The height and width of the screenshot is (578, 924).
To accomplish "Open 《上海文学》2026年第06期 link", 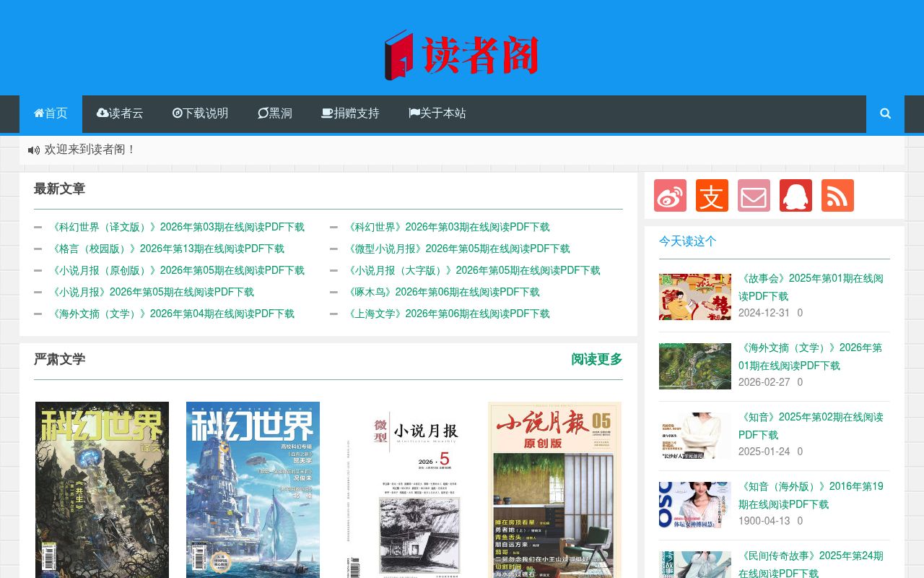I will click(x=448, y=314).
